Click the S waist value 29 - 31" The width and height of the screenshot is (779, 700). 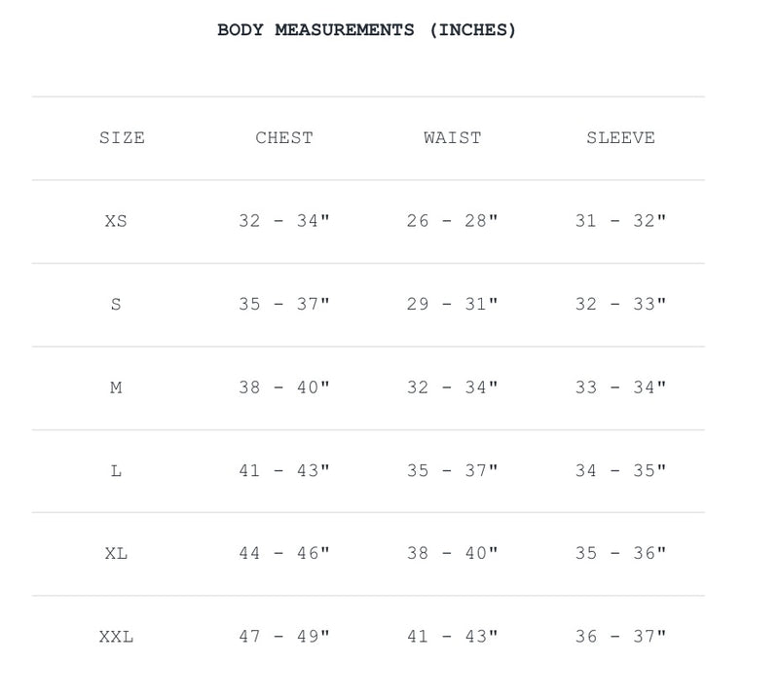(x=452, y=304)
